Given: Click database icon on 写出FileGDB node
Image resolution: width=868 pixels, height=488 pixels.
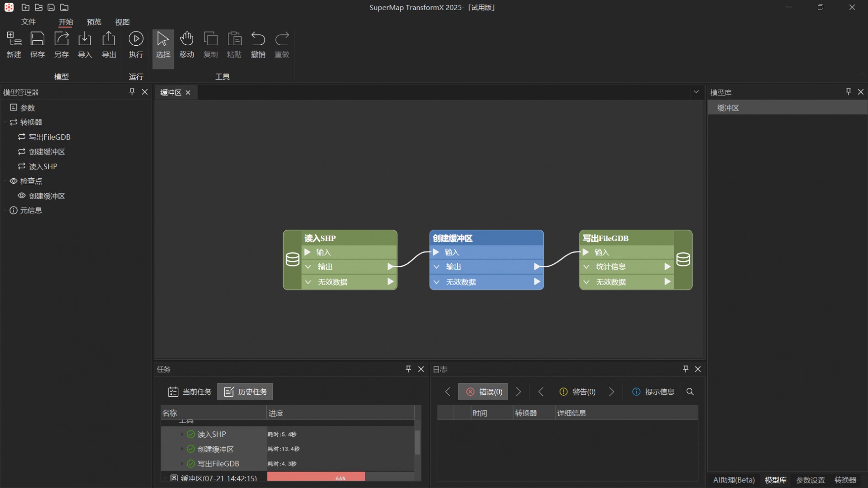Looking at the screenshot, I should point(683,260).
